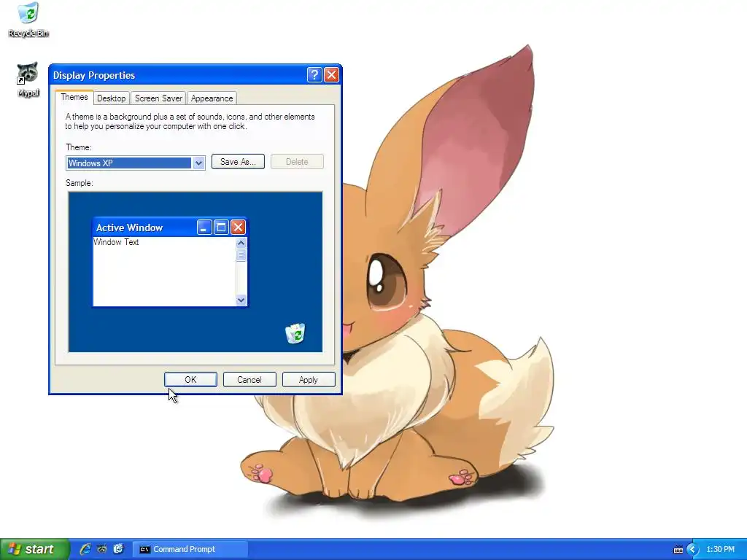Open the Recycle Bin desktop icon

coord(28,20)
